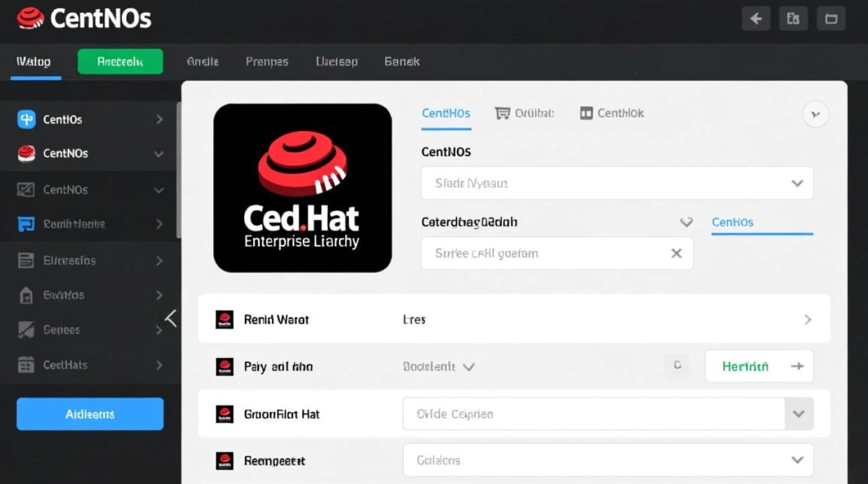The height and width of the screenshot is (484, 868).
Task: Click the red hat icon beside GroonFlat Hat
Action: click(x=224, y=414)
